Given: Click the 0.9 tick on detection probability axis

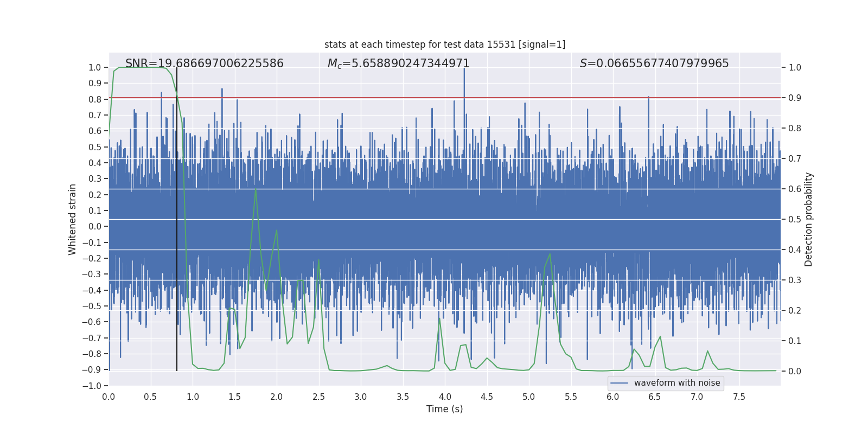Looking at the screenshot, I should 795,98.
